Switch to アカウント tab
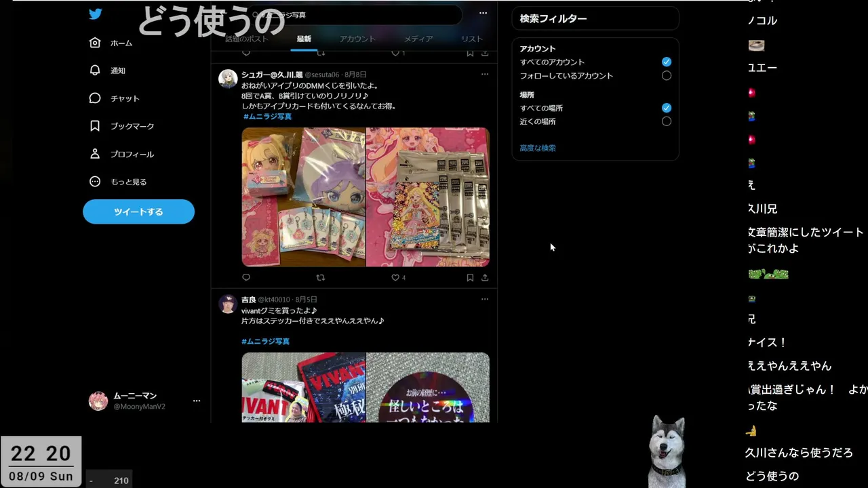The image size is (868, 488). pos(357,39)
